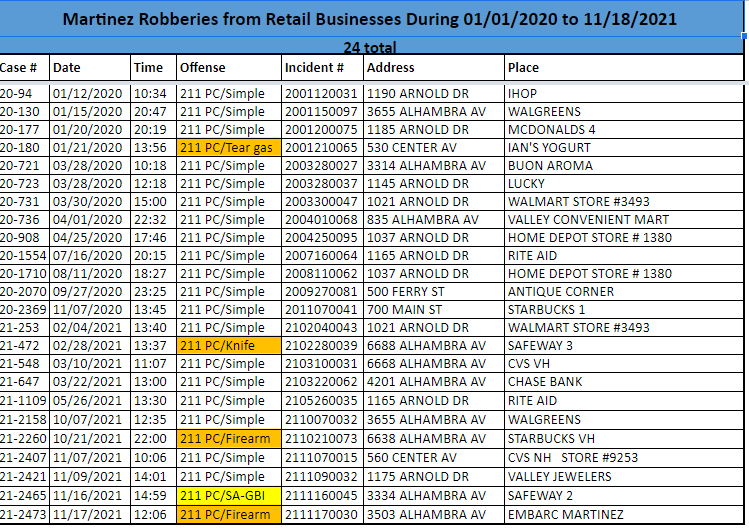Click the yellow '211 PC/SA-GBI' cell
Image resolution: width=749 pixels, height=531 pixels.
tap(229, 496)
